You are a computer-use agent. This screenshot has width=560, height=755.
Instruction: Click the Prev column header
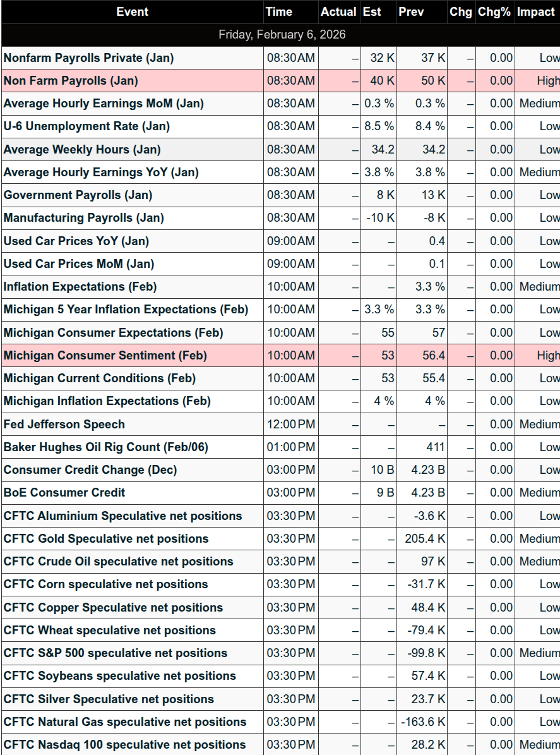[x=411, y=12]
